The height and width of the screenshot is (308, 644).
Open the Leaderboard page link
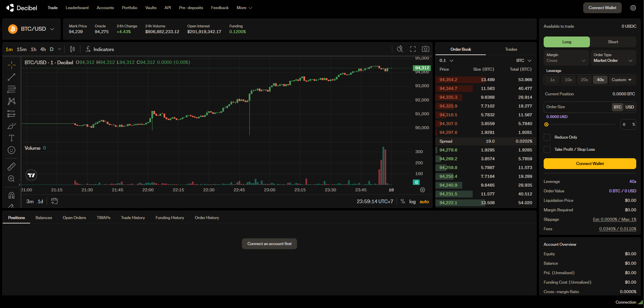coord(77,8)
